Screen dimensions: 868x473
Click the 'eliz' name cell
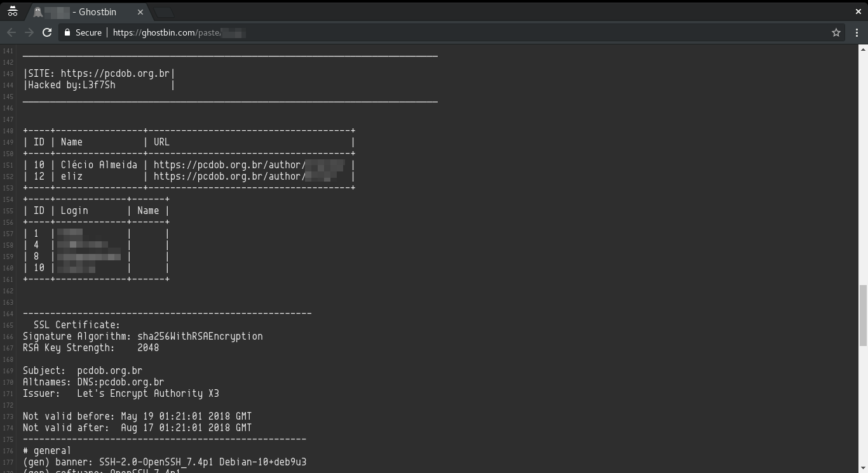point(71,177)
